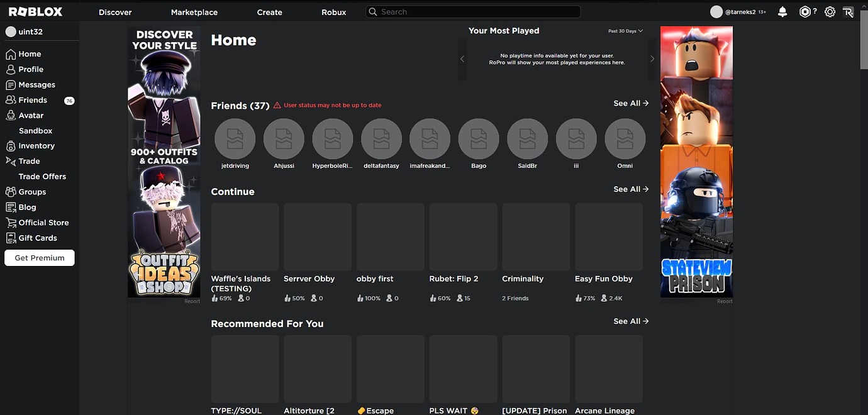Open the notifications bell

coord(782,11)
